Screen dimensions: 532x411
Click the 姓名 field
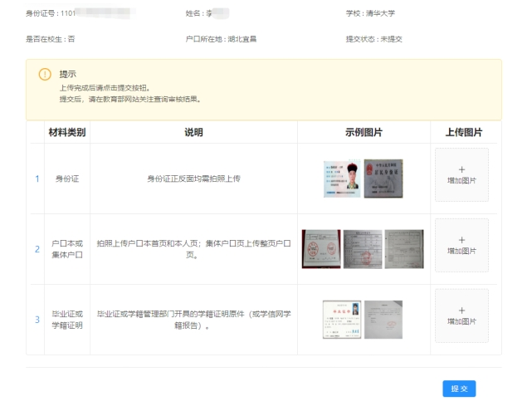click(207, 13)
